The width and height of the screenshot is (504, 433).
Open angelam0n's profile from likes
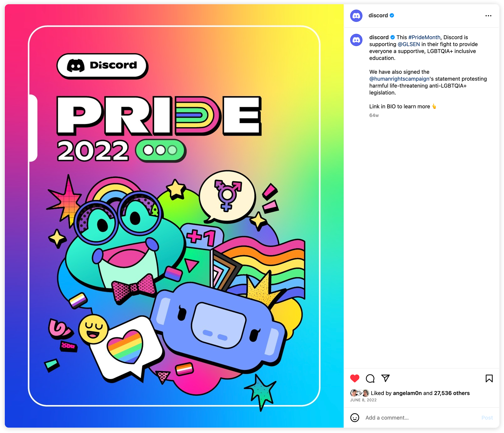click(x=407, y=393)
